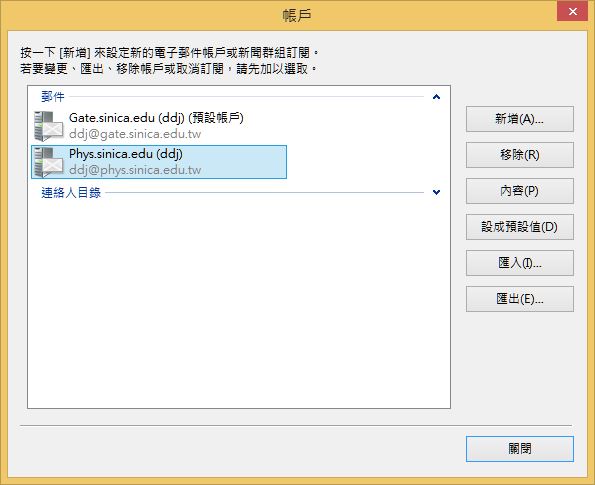
Task: Select the Gate.sinica.edu (ddj) account
Action: coord(159,126)
